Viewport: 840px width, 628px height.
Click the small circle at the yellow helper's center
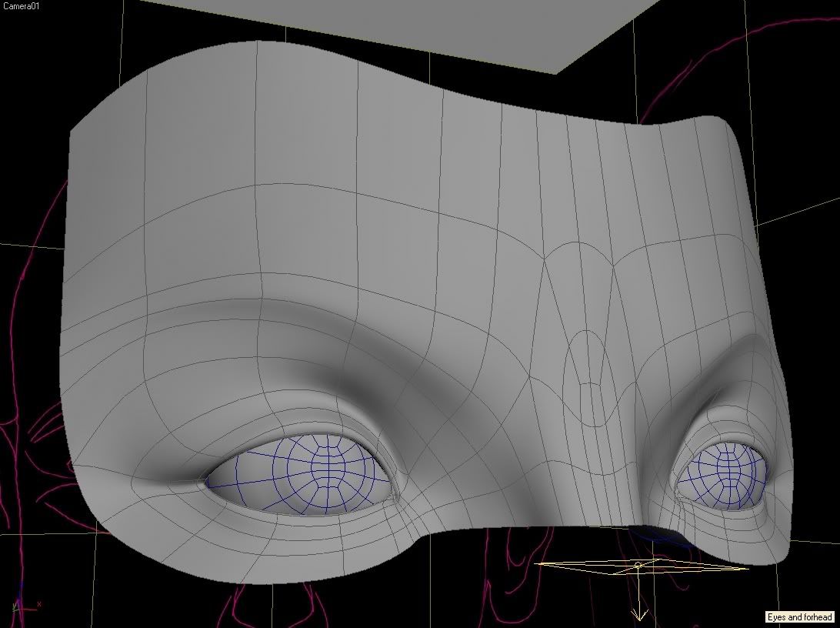pyautogui.click(x=638, y=566)
